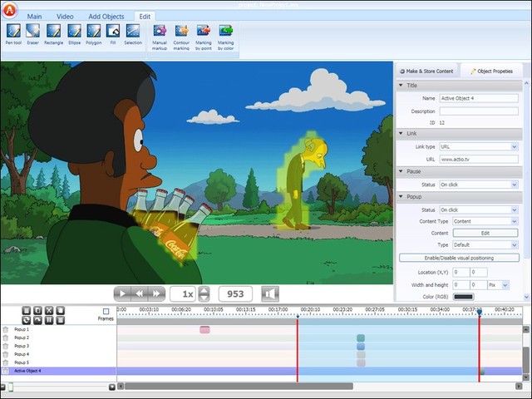Collapse the Link section
The width and height of the screenshot is (532, 399).
pyautogui.click(x=401, y=133)
